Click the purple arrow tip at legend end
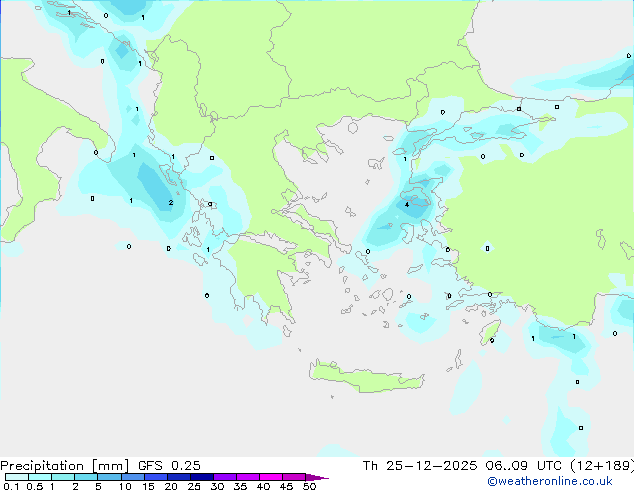This screenshot has width=634, height=490. tap(317, 477)
